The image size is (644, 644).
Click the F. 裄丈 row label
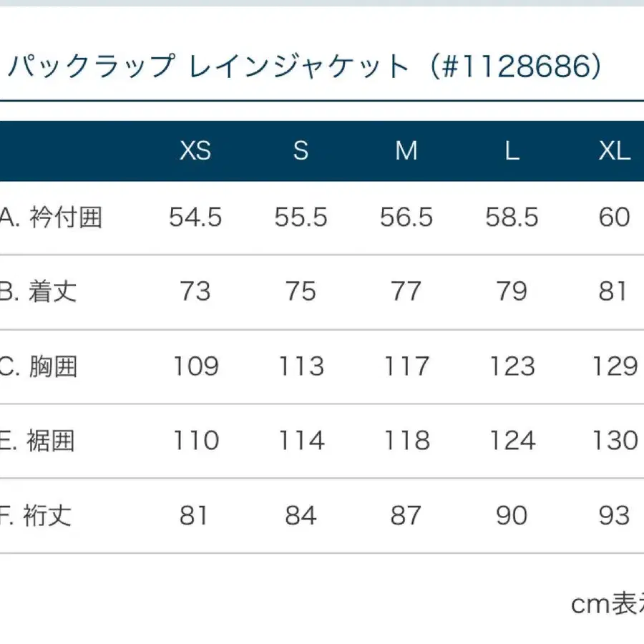(37, 515)
